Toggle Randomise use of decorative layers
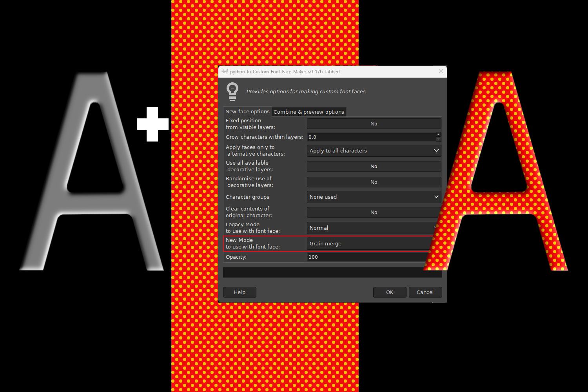This screenshot has width=588, height=392. pyautogui.click(x=374, y=182)
